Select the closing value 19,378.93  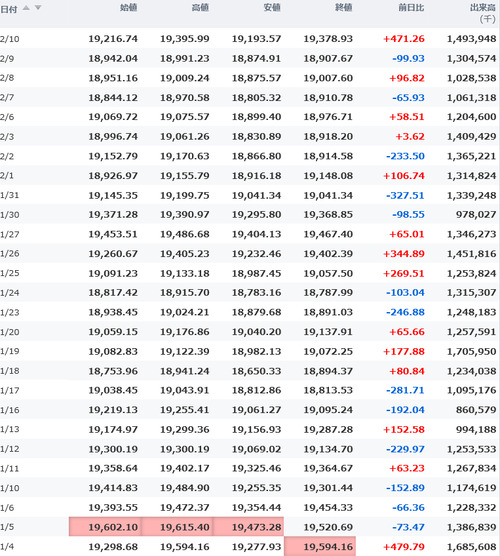coord(328,39)
